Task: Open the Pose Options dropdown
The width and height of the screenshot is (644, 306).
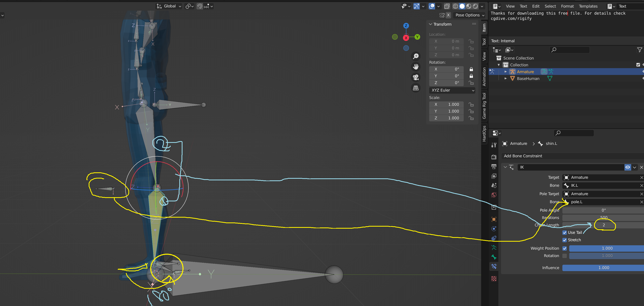Action: tap(470, 15)
